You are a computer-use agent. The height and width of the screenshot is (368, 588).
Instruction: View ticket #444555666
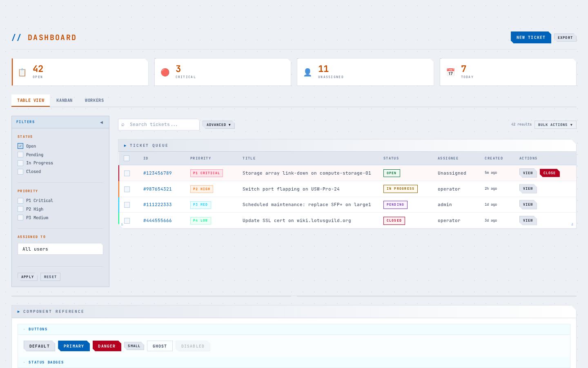point(528,220)
